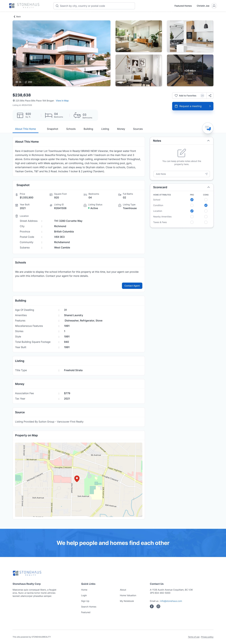Click the note edit pencil icon
This screenshot has height=644, width=226.
tap(182, 153)
